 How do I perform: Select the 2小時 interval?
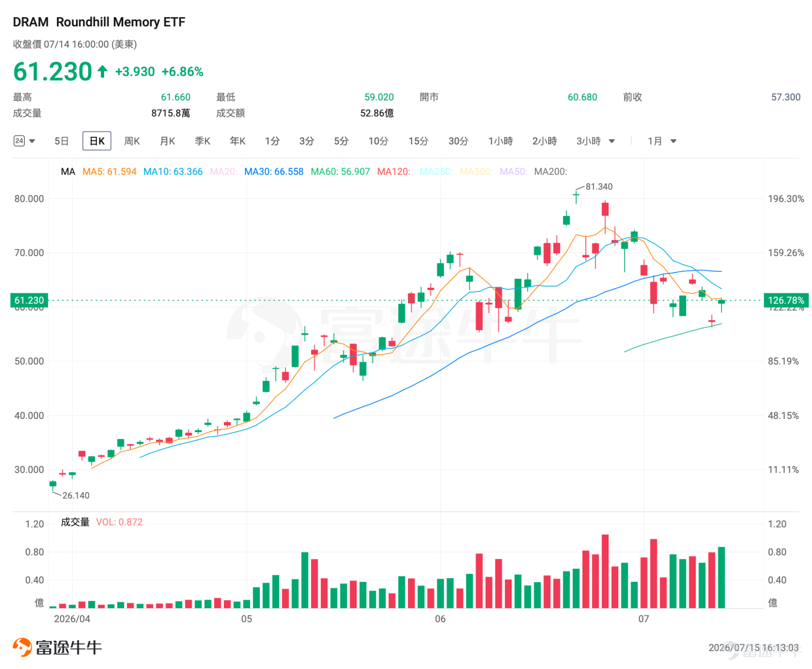pos(545,141)
